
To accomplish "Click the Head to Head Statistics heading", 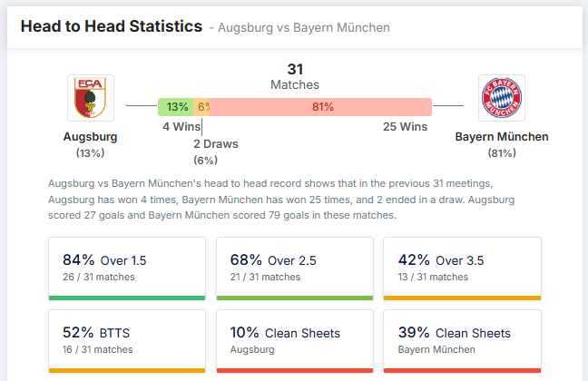I will tap(112, 26).
